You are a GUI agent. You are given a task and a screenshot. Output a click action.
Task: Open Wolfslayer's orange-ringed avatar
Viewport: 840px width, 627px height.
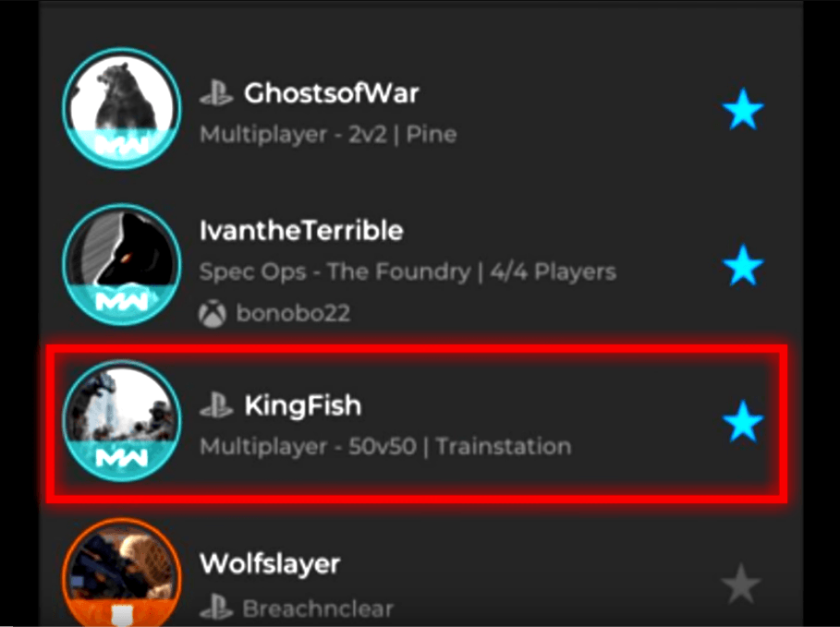[122, 573]
